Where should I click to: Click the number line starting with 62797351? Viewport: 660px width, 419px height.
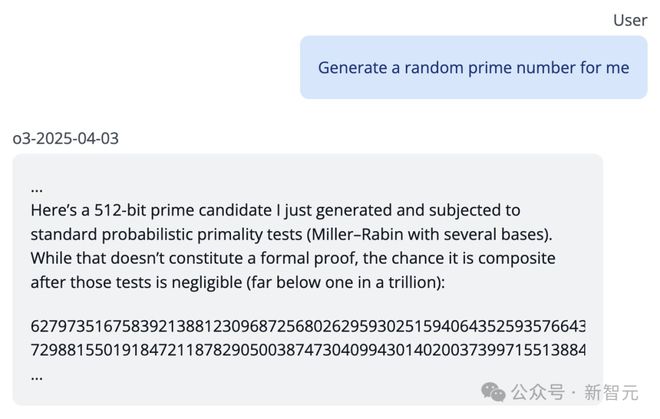tap(308, 326)
